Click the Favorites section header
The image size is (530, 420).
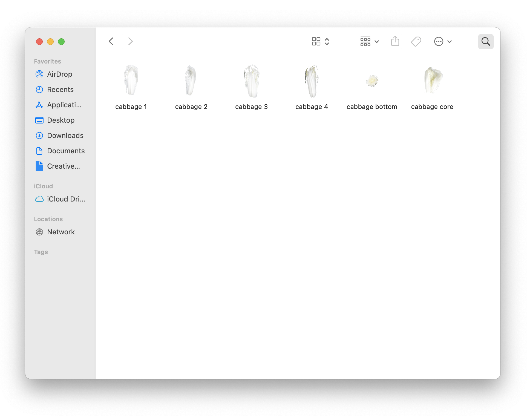[48, 61]
